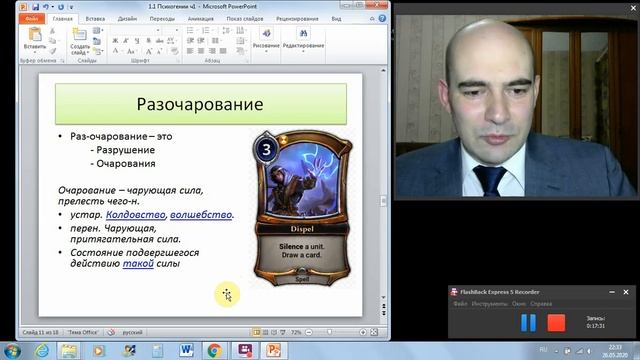
Task: Open the quick access toolbar customize arrow
Action: tap(71, 7)
